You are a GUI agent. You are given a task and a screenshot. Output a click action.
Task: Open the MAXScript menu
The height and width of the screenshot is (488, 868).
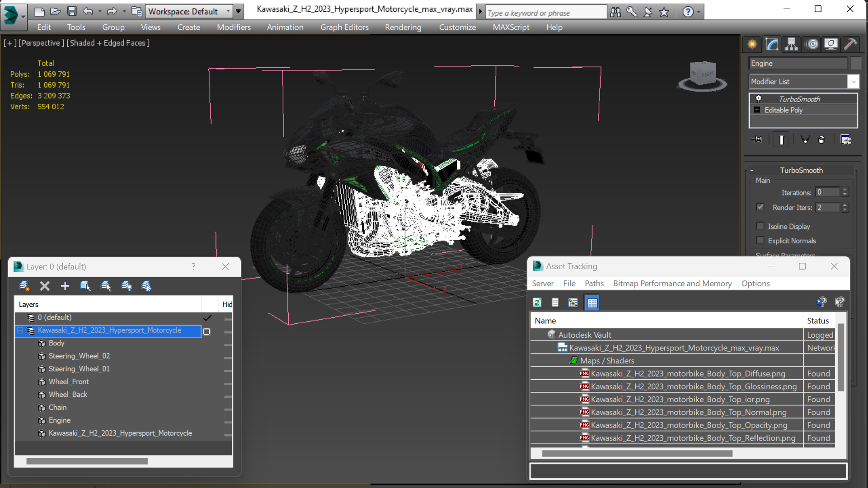coord(511,27)
